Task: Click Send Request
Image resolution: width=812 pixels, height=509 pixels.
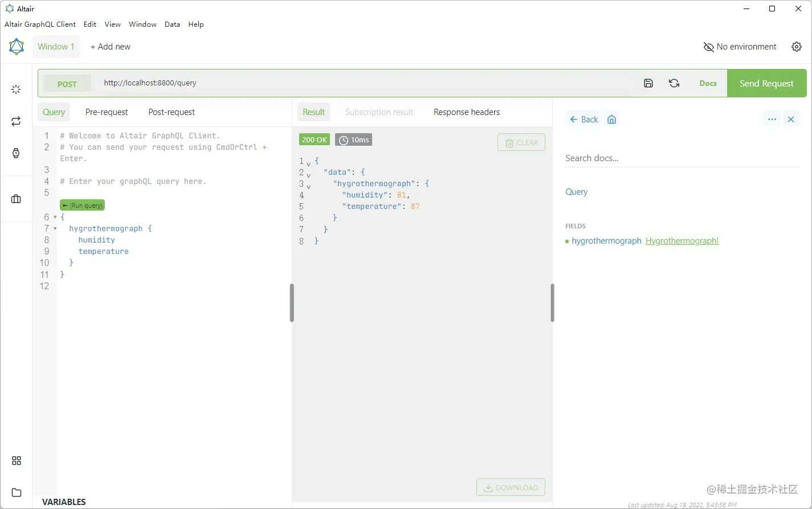Action: (766, 83)
